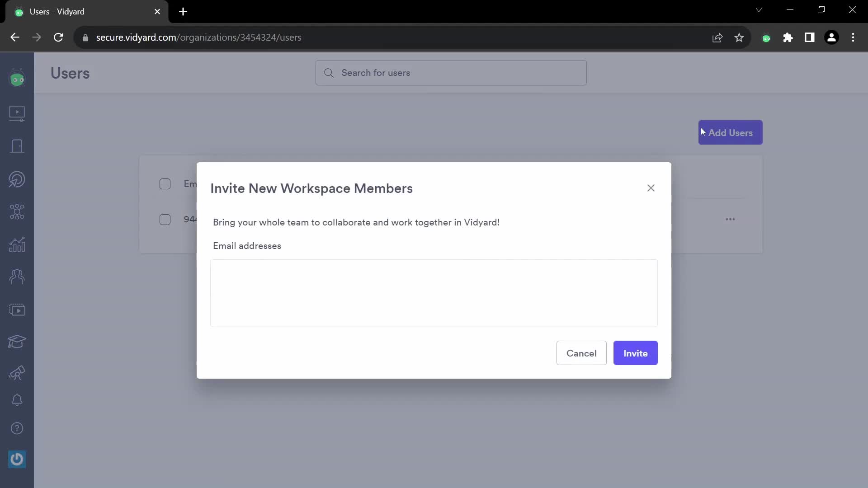Screen dimensions: 868x488
Task: Click the Cancel button
Action: pyautogui.click(x=581, y=353)
